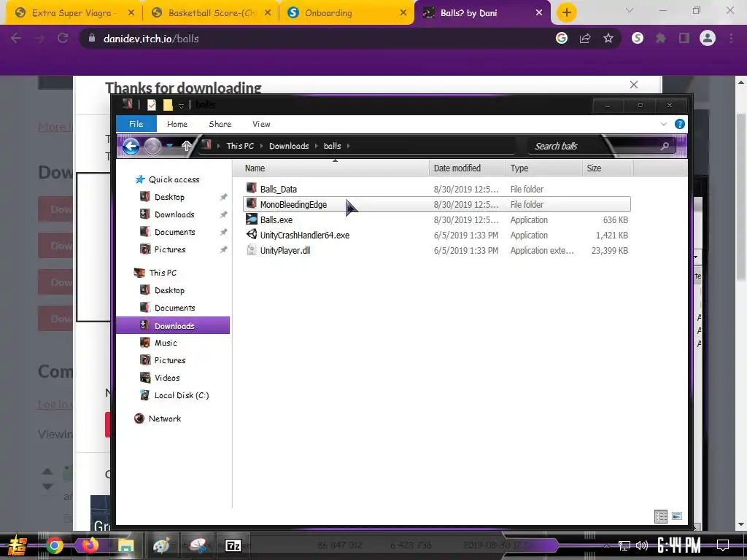747x560 pixels.
Task: Select the MonoBleedingEdge folder row
Action: [x=437, y=204]
